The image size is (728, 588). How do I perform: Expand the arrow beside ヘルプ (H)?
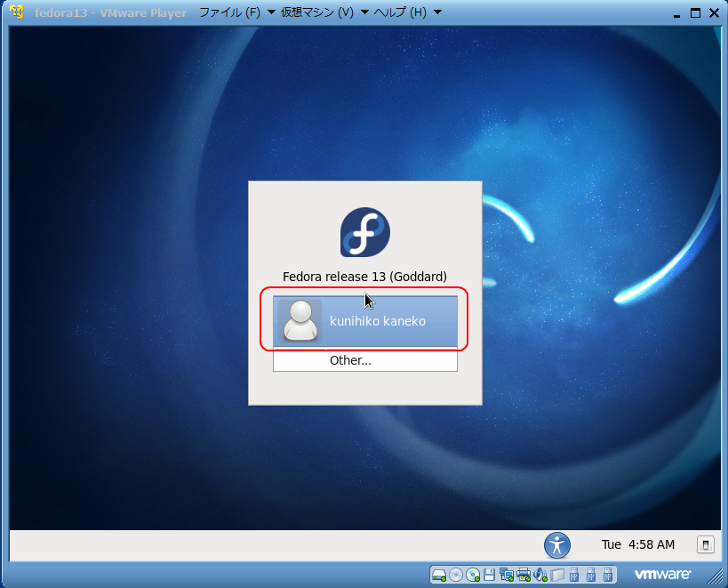tap(437, 12)
